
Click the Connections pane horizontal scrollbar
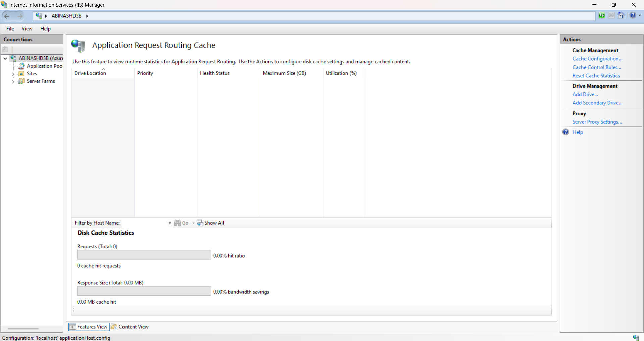(23, 329)
